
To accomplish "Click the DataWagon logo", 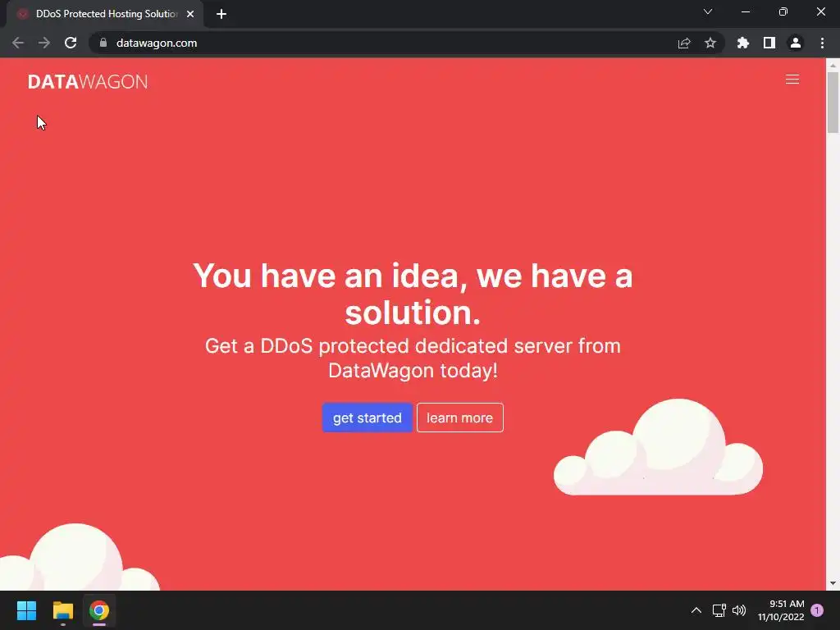I will [x=88, y=81].
